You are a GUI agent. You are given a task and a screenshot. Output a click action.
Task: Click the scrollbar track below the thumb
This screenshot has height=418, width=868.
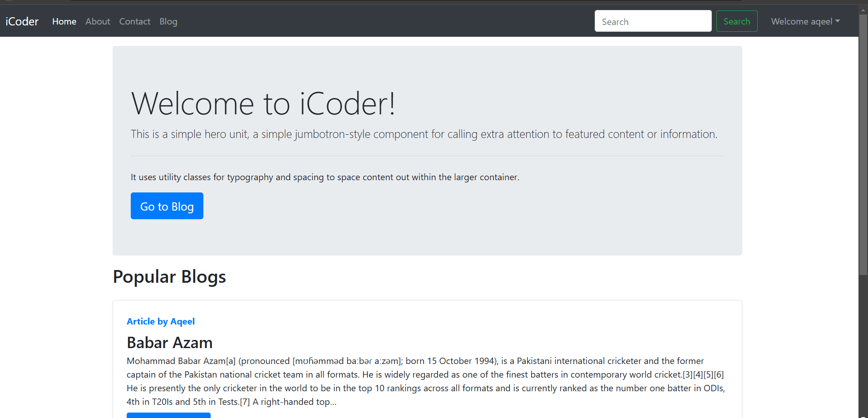click(863, 345)
